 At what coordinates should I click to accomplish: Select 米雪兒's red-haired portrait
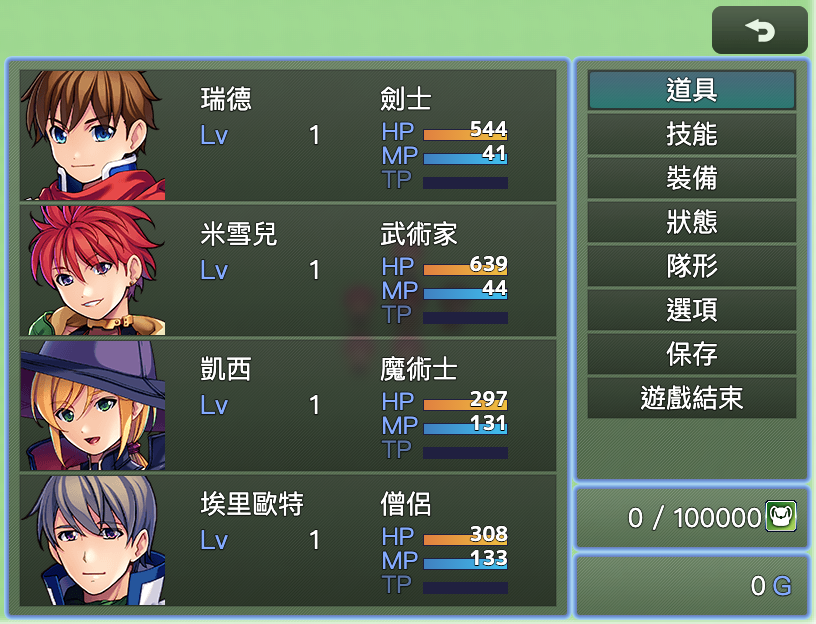93,270
